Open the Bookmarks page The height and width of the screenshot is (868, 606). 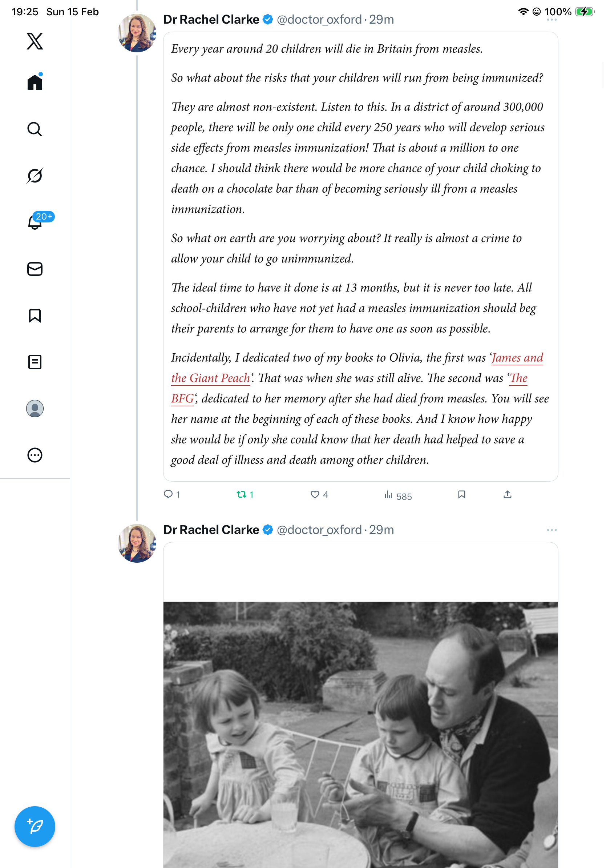pyautogui.click(x=35, y=316)
